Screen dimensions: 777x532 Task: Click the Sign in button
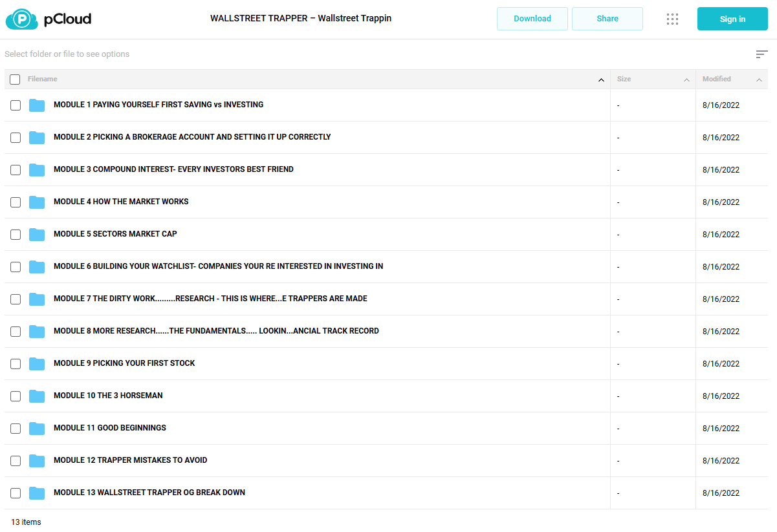732,19
